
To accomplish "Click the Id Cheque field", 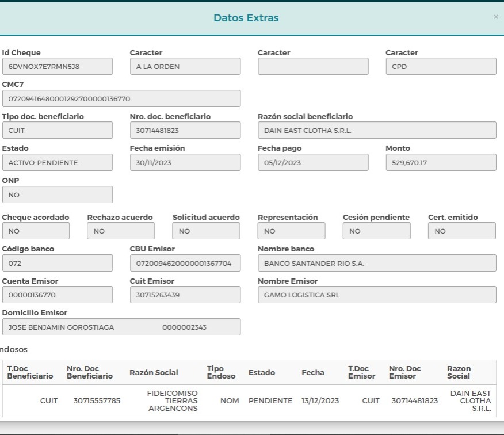I will coord(58,66).
